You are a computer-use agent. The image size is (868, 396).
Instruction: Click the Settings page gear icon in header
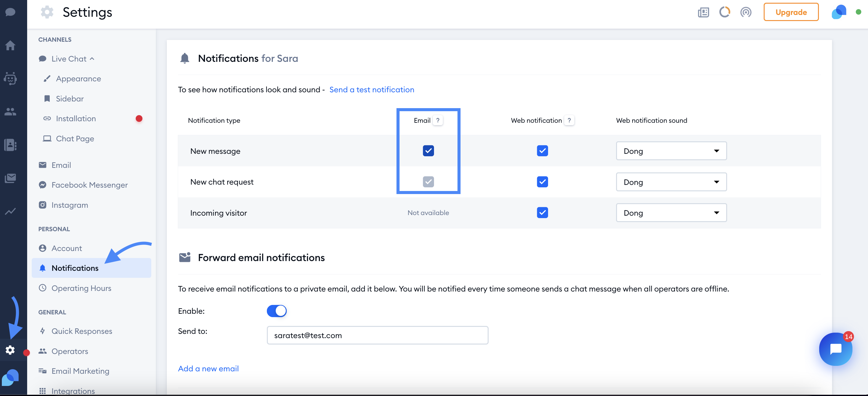click(x=47, y=12)
